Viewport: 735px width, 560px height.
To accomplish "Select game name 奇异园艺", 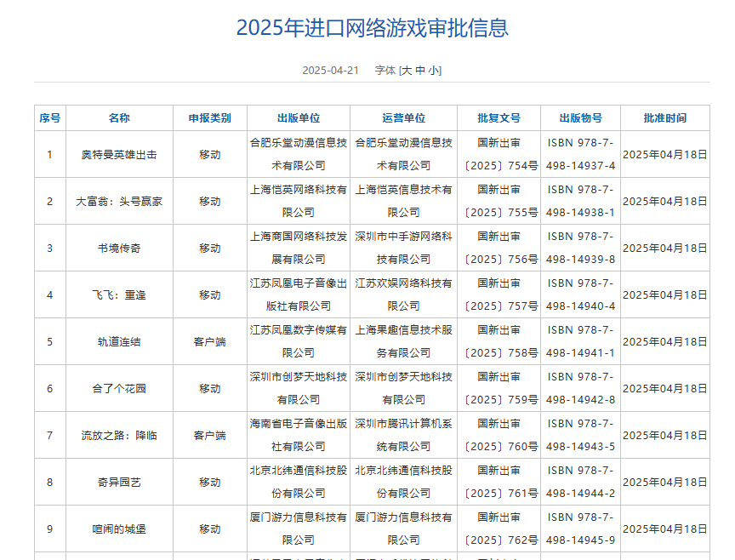I will pos(119,483).
